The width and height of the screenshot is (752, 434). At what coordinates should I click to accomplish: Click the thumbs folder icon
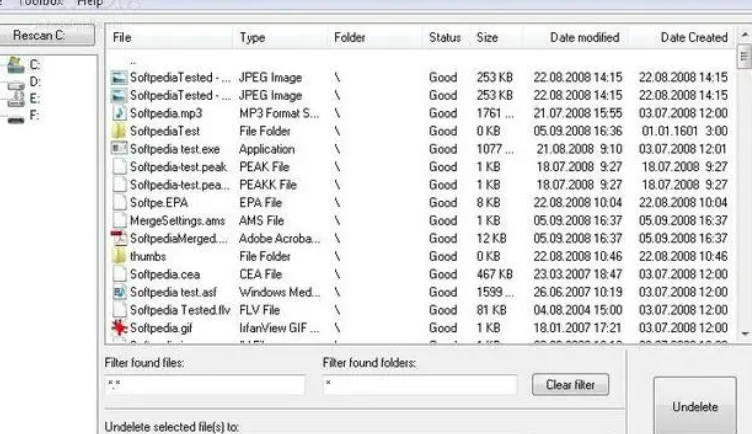point(118,256)
